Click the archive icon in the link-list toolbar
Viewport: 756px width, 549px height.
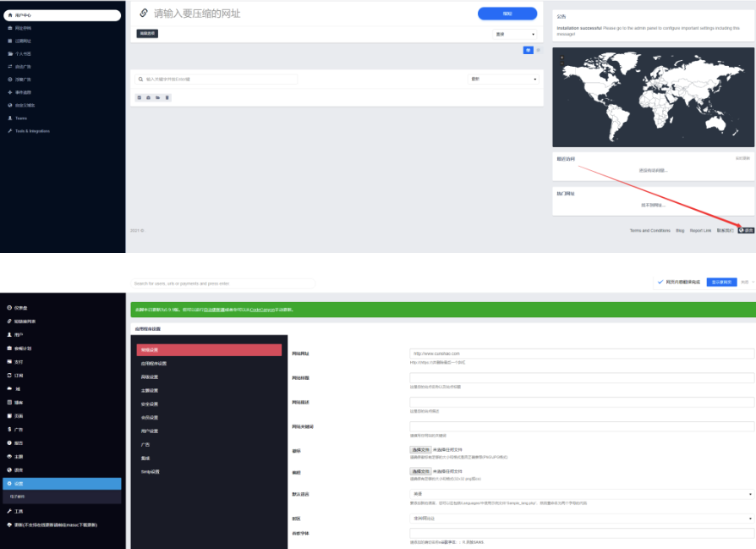coord(149,97)
